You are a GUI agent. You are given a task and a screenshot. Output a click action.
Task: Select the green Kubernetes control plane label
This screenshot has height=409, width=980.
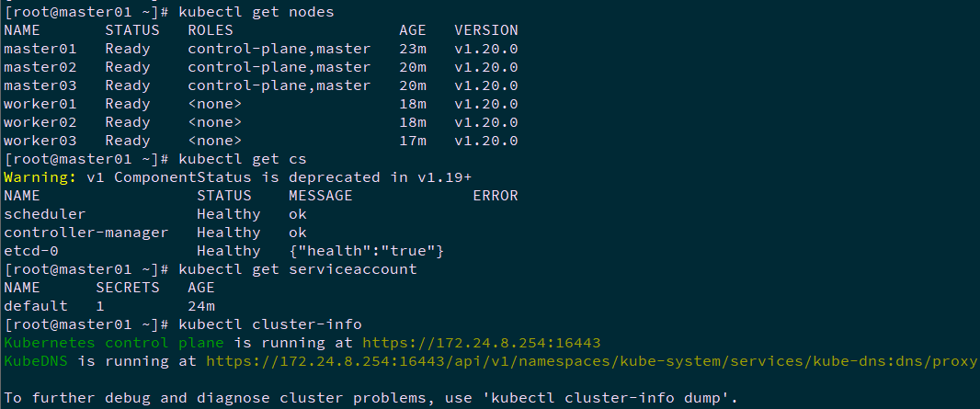(114, 343)
